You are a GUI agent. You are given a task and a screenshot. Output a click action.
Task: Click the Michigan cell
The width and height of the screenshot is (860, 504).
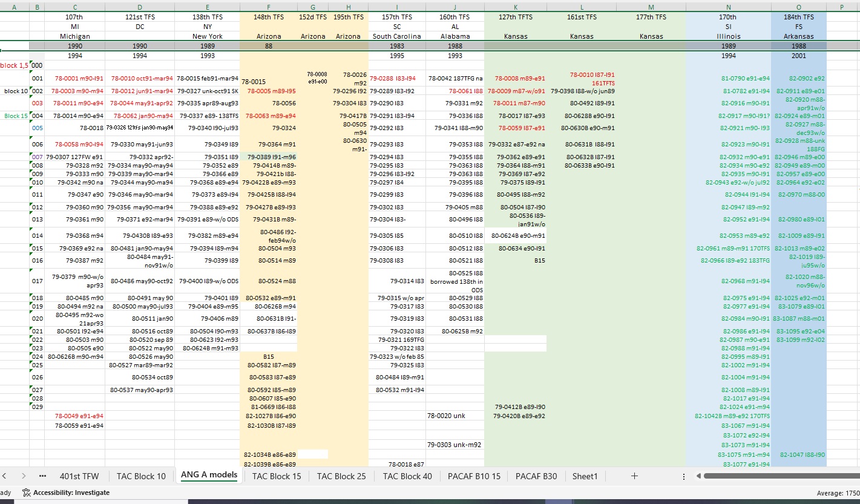point(74,36)
